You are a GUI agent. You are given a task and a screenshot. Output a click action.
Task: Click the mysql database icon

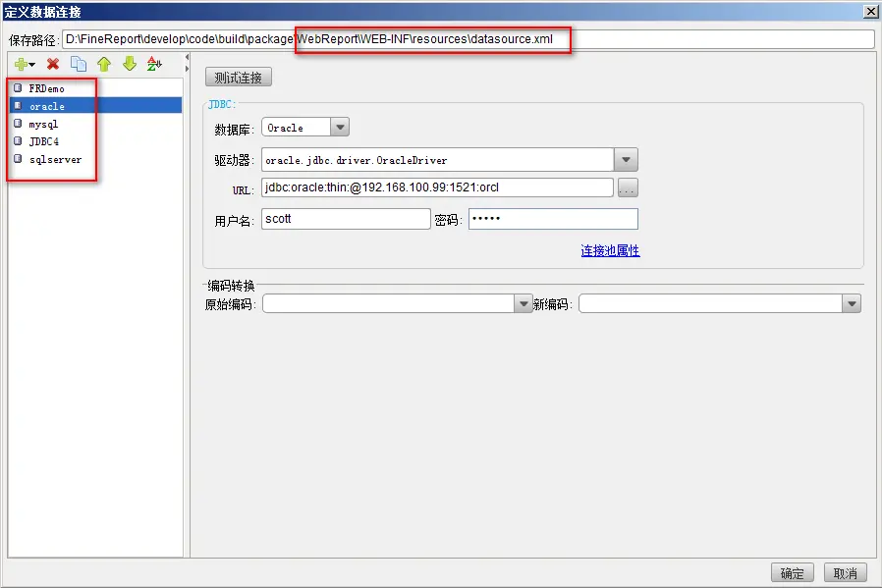(18, 123)
